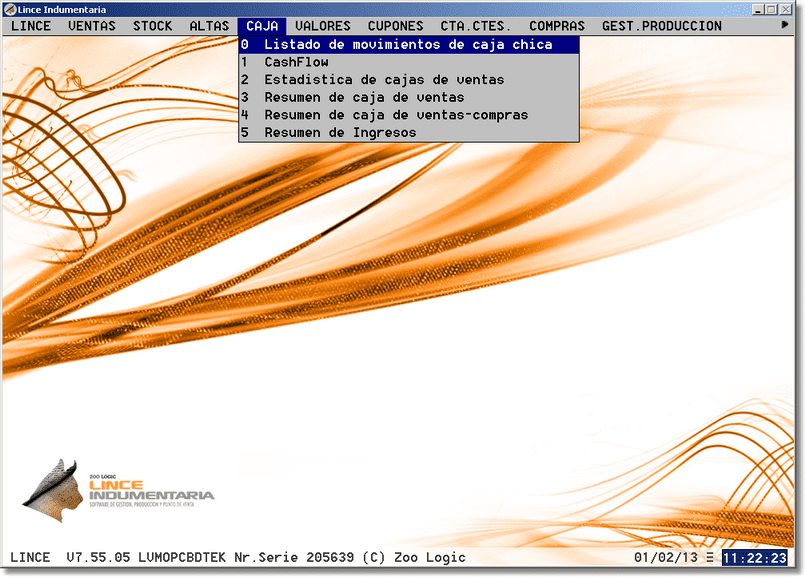
Task: Open the VENTAS menu
Action: (x=91, y=26)
